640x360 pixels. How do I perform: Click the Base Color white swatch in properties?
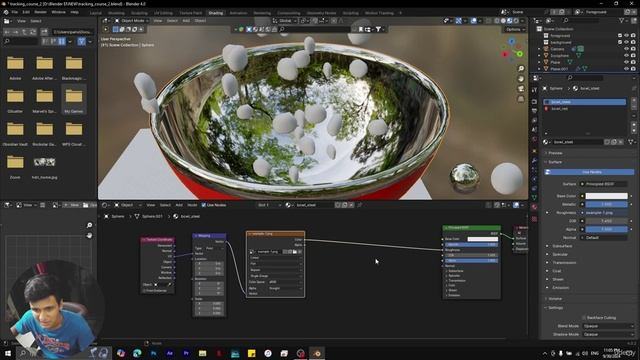(x=607, y=196)
